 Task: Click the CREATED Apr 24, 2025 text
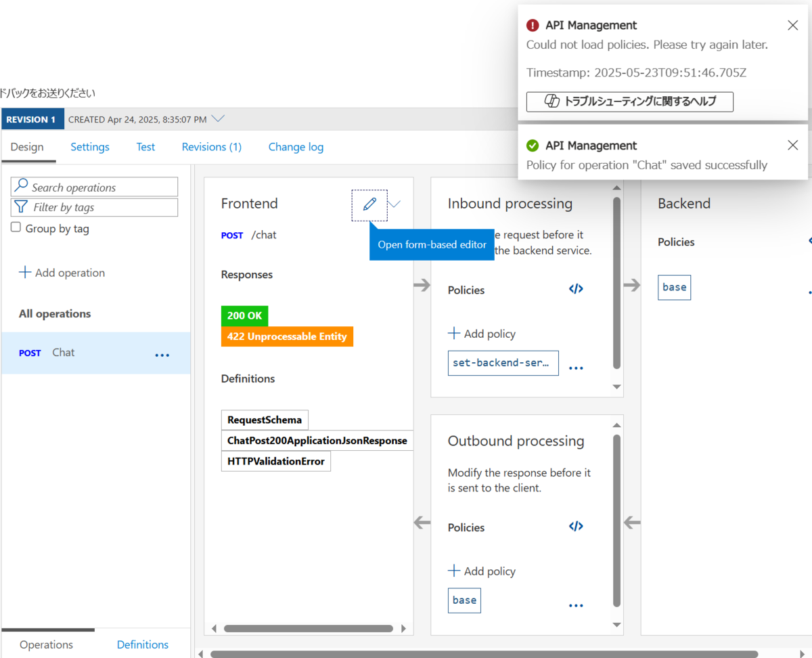[x=137, y=119]
